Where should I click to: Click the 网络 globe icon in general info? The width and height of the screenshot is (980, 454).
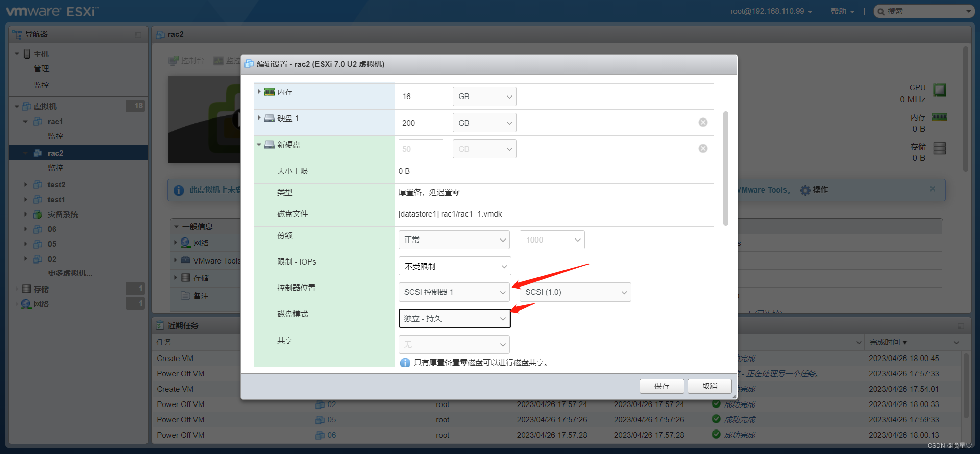185,243
